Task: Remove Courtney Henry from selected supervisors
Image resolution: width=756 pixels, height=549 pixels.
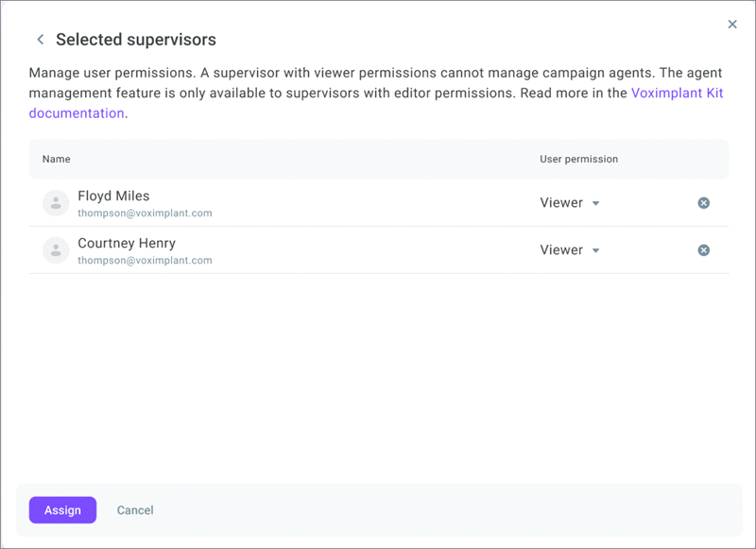Action: pos(703,250)
